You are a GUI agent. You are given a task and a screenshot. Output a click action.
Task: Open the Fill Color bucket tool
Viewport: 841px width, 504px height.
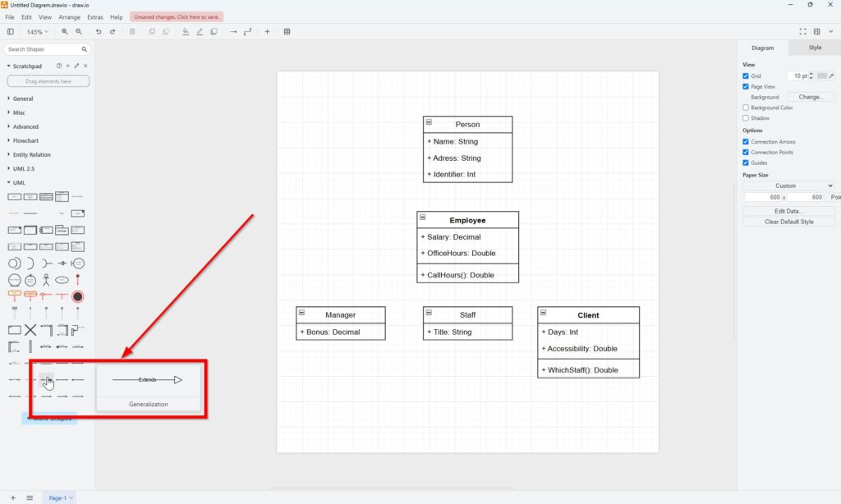(186, 31)
